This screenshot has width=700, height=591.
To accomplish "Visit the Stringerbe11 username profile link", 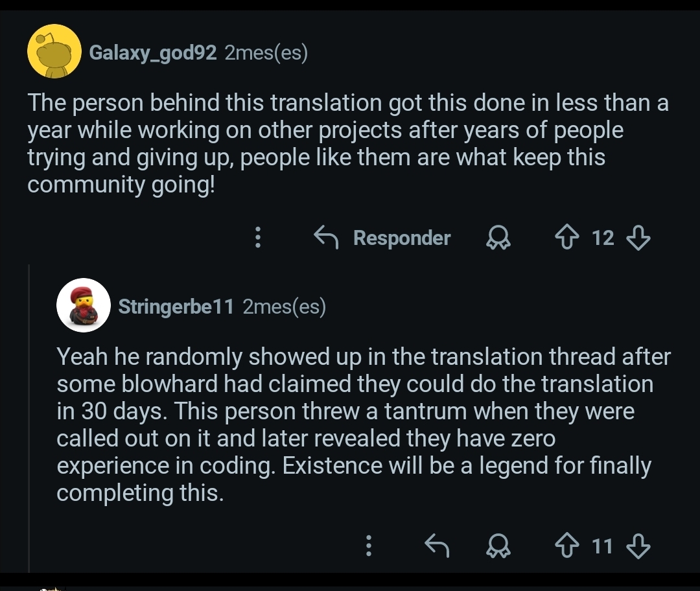I will [x=176, y=307].
